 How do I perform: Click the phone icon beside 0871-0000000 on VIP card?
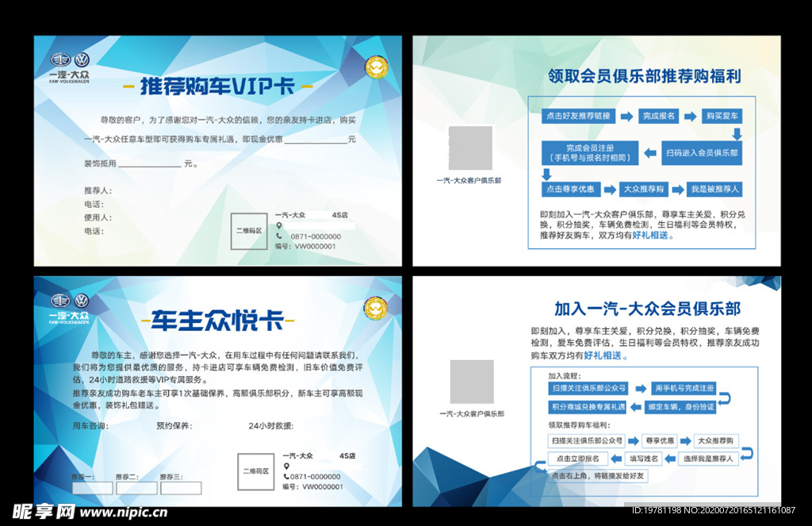279,236
